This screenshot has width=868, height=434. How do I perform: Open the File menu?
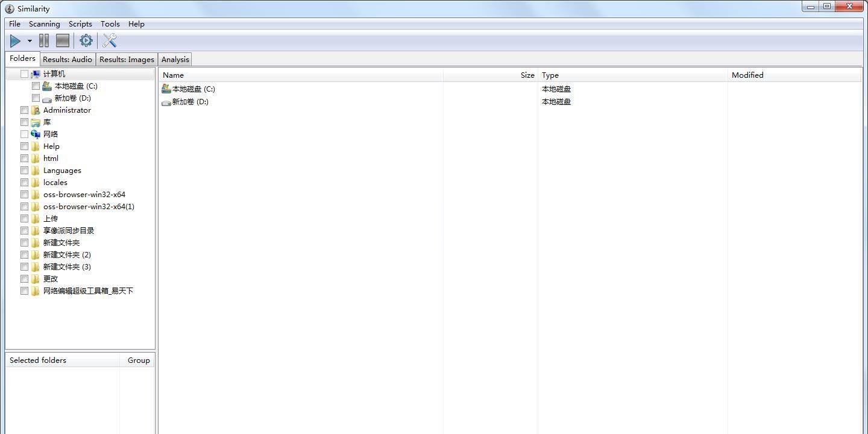point(15,24)
